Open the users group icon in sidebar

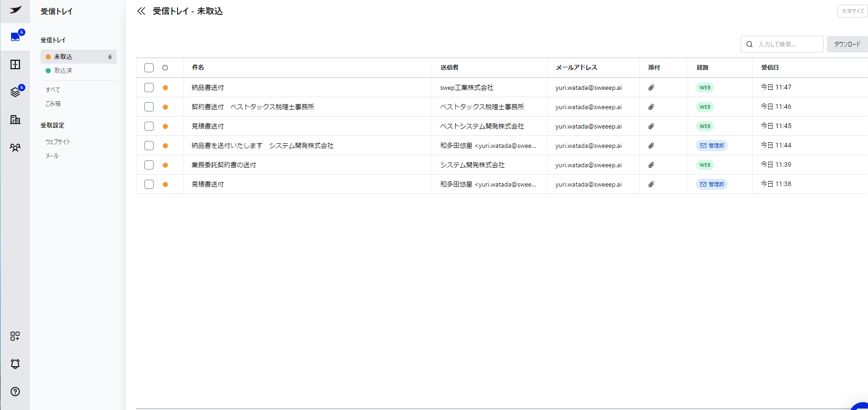[15, 147]
